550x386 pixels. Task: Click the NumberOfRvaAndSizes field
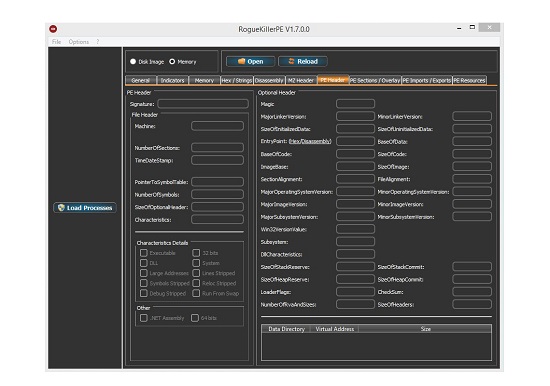[355, 304]
